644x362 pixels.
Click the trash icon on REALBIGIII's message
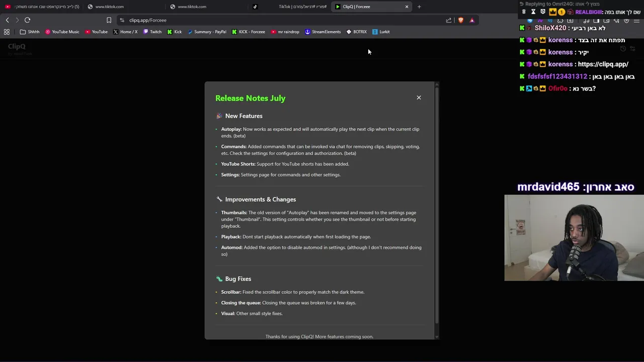point(524,12)
